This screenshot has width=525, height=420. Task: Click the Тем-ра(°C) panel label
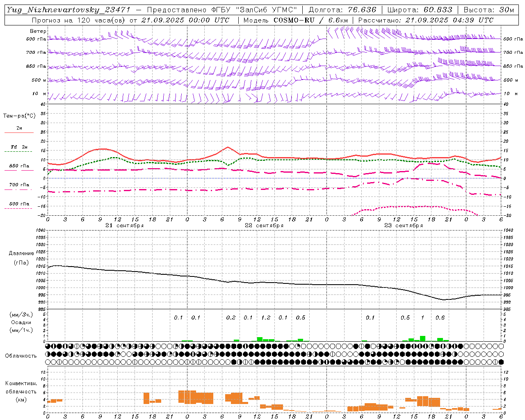[19, 116]
